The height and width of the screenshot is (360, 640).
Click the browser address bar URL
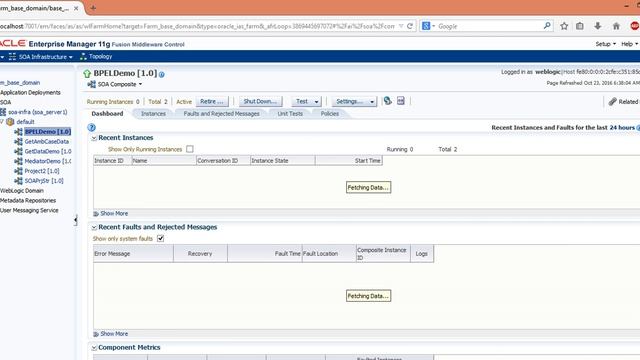pyautogui.click(x=198, y=26)
